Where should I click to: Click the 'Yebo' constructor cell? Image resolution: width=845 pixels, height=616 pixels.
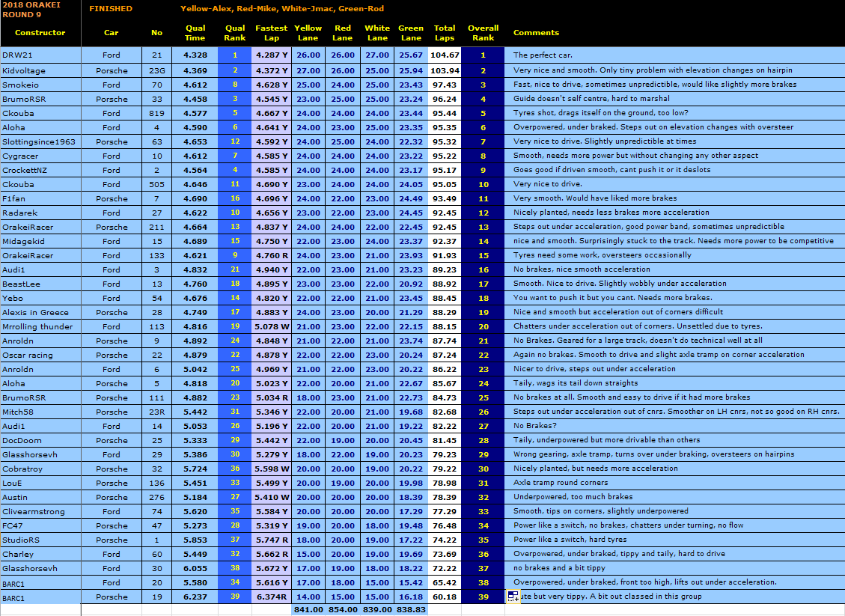tap(41, 299)
